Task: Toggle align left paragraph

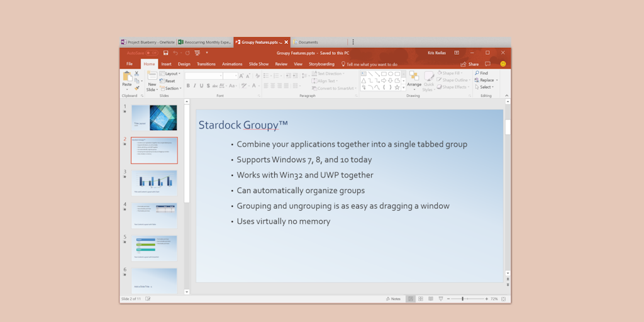Action: point(265,86)
